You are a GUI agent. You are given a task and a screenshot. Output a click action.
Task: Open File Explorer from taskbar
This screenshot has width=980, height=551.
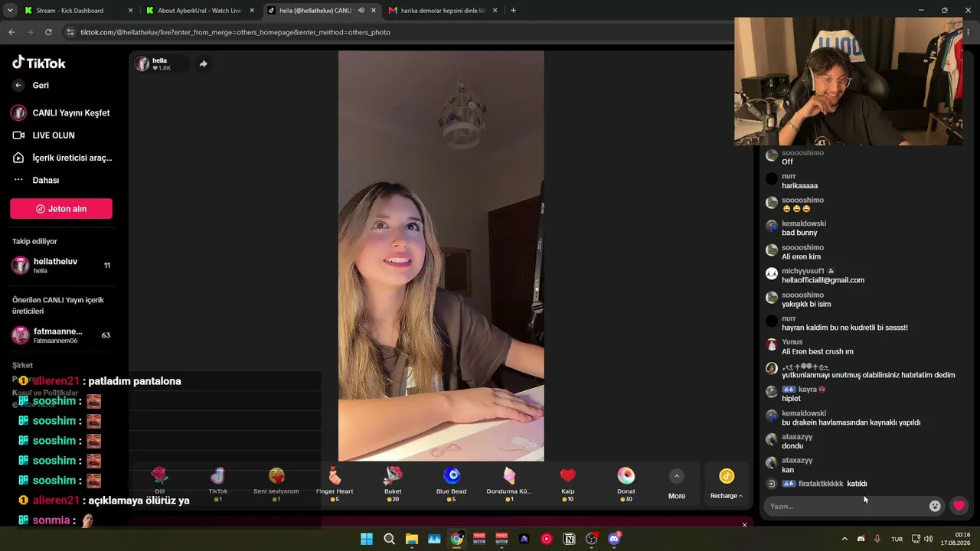coord(411,539)
